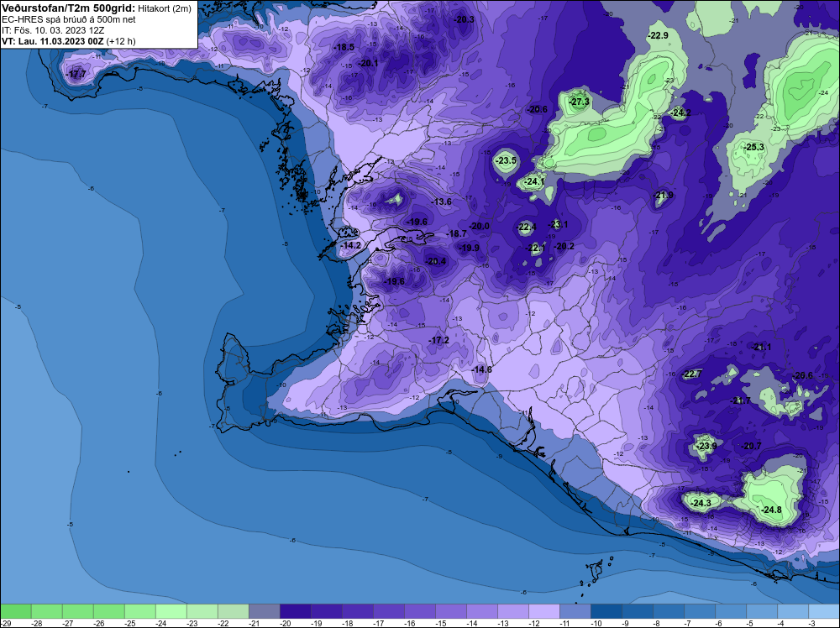Click the -21.1 temperature label

[x=761, y=348]
